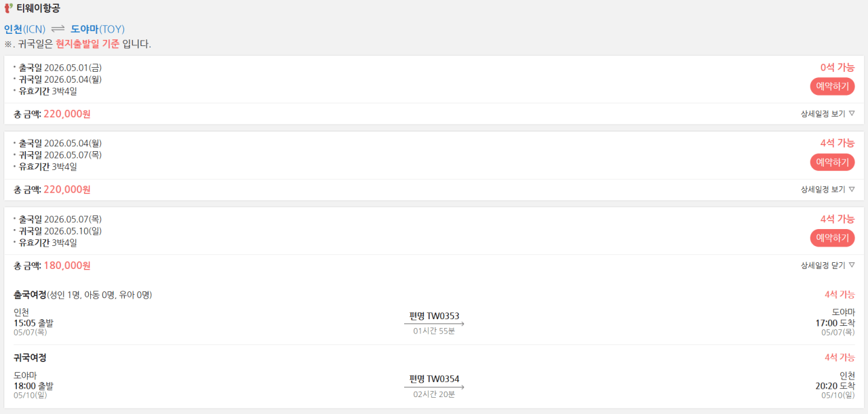Click the 편명 TW0354 flight number
The height and width of the screenshot is (414, 868).
point(434,379)
